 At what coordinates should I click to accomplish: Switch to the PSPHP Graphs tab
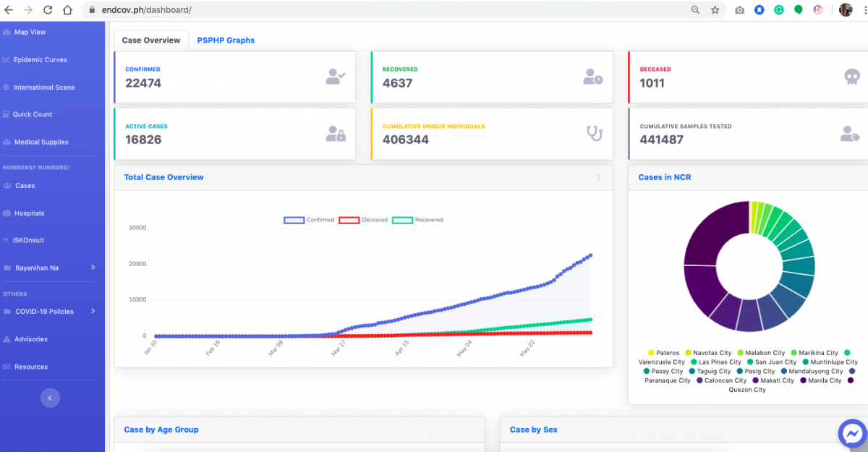coord(226,40)
